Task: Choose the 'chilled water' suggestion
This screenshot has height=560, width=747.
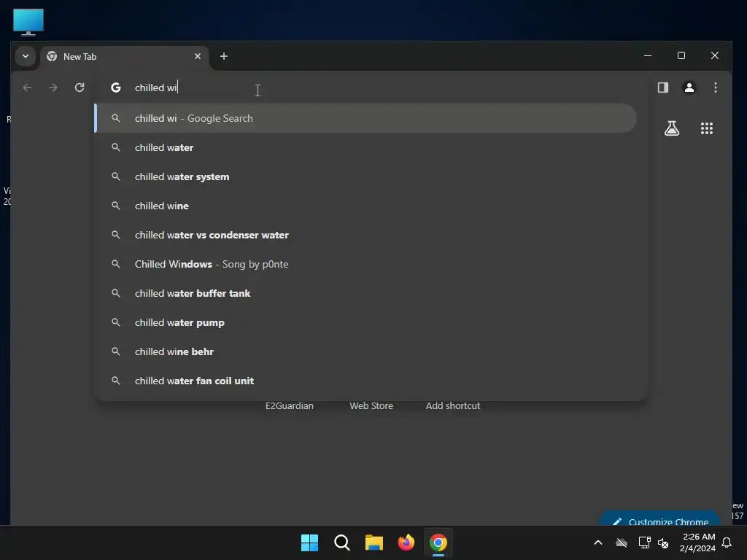Action: pyautogui.click(x=365, y=147)
